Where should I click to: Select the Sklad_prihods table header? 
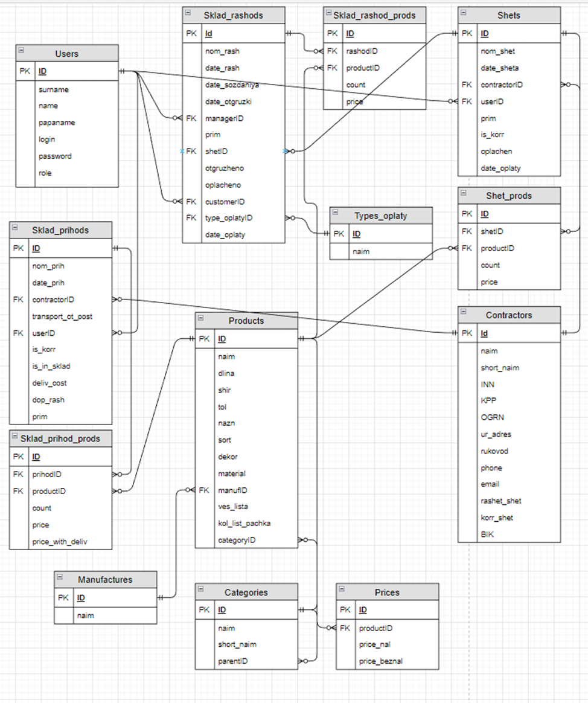point(60,230)
